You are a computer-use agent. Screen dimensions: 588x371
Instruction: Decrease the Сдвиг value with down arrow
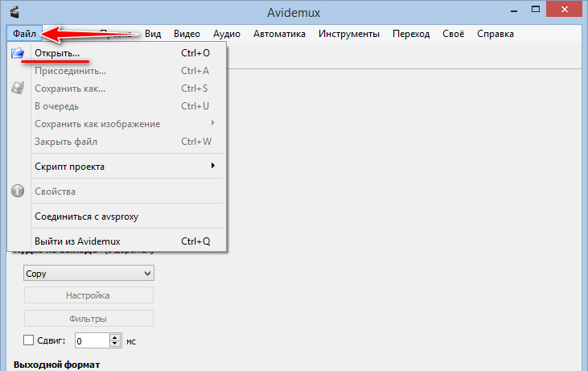point(115,344)
